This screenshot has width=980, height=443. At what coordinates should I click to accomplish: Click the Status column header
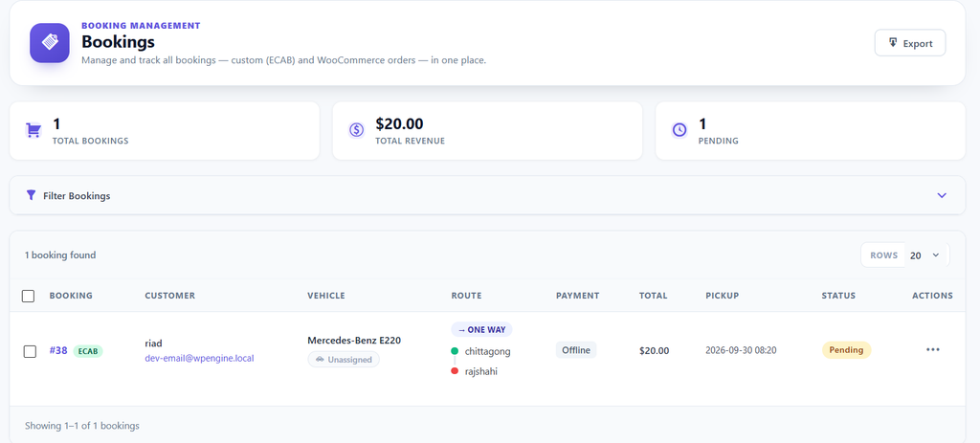(x=838, y=296)
